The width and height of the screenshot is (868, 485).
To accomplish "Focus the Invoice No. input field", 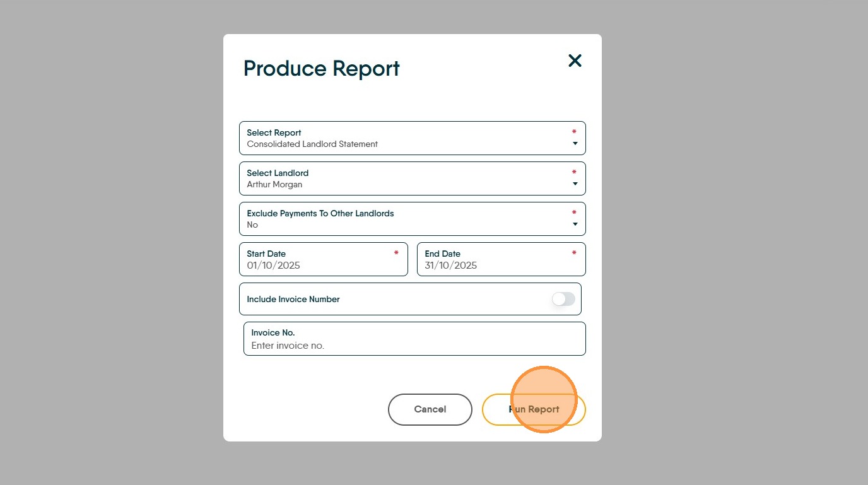I will point(414,339).
